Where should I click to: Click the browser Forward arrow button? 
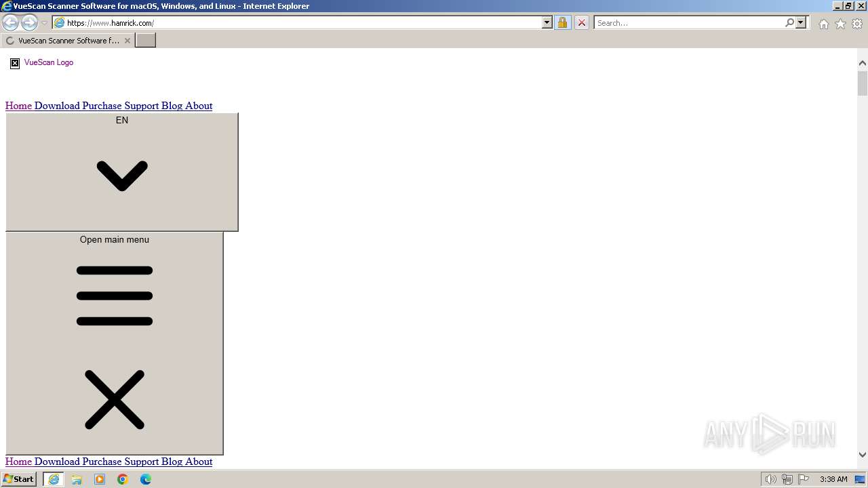[29, 23]
